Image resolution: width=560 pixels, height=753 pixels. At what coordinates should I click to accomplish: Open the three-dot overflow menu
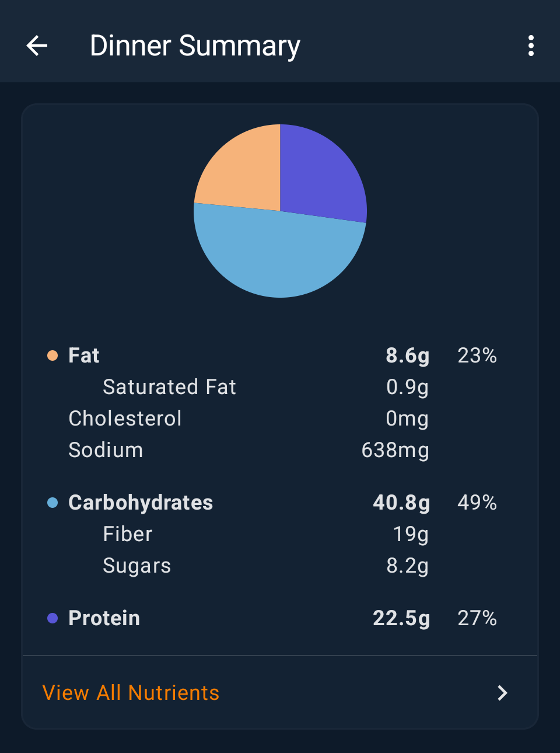[x=531, y=46]
